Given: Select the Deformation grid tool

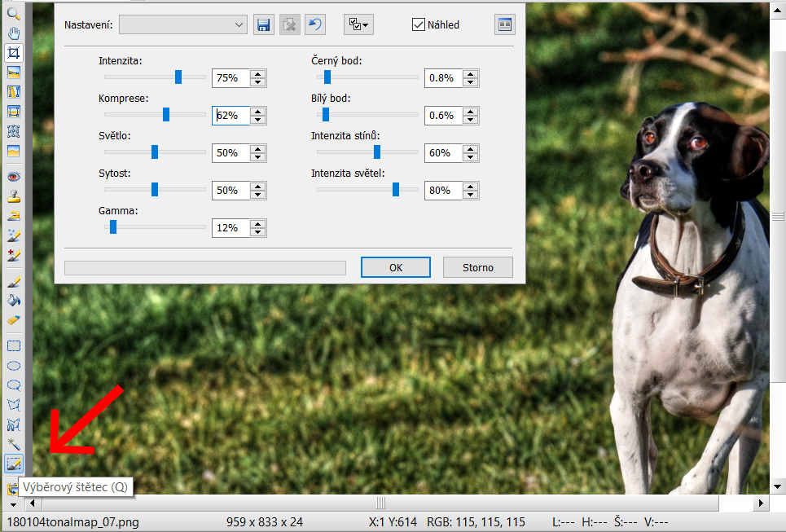Looking at the screenshot, I should pyautogui.click(x=14, y=131).
